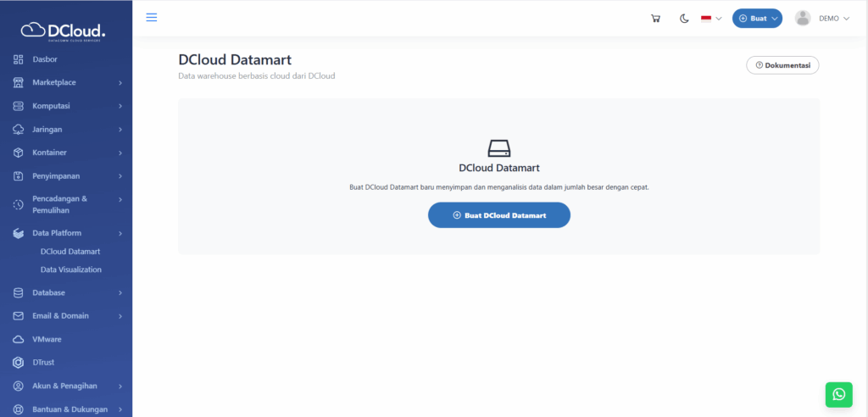Open WhatsApp chat button
The height and width of the screenshot is (417, 868).
coord(838,394)
